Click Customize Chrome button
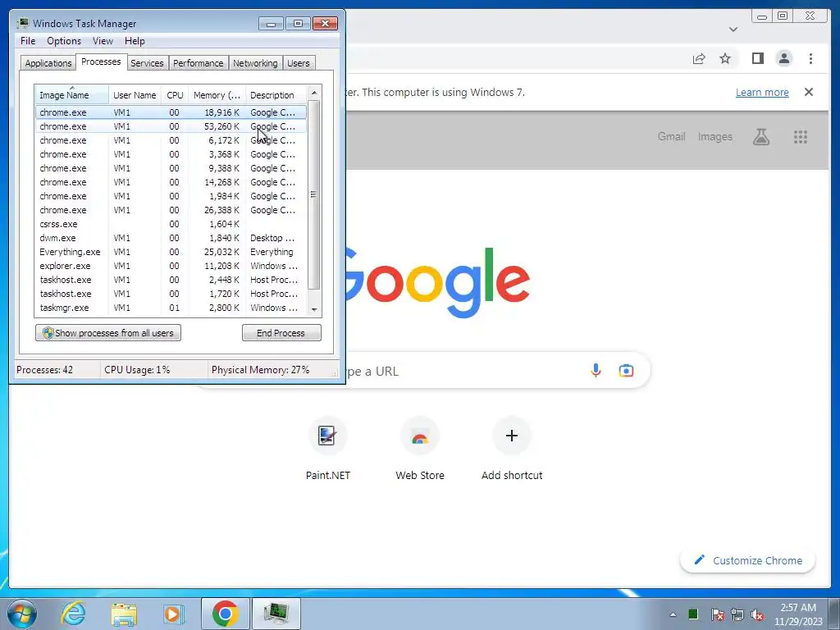Viewport: 840px width, 630px height. (x=748, y=560)
